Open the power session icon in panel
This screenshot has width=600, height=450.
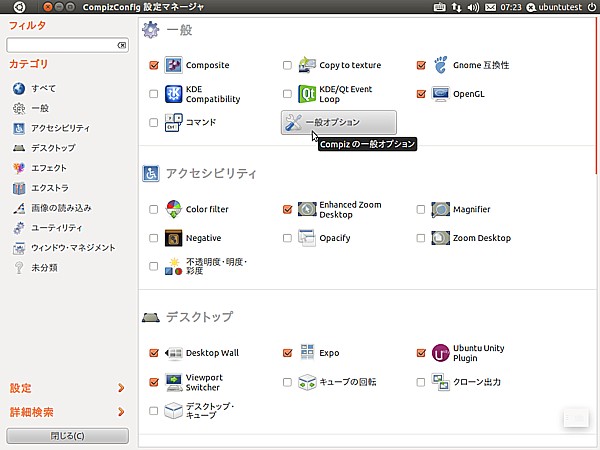pos(592,7)
